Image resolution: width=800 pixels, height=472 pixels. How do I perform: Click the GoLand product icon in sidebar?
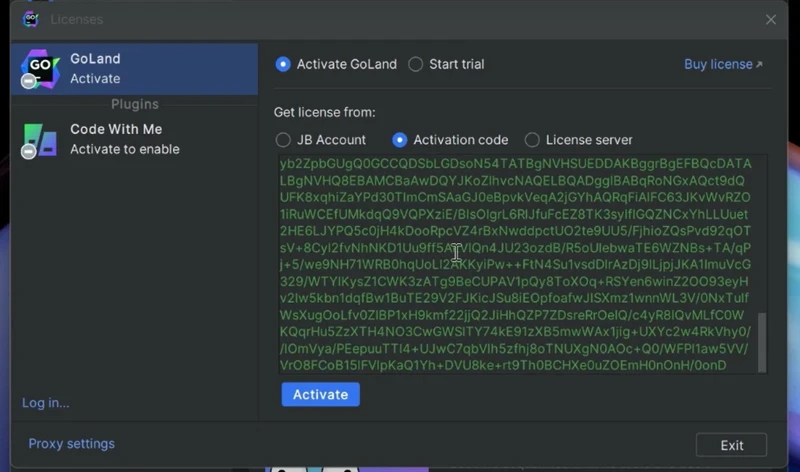click(x=40, y=68)
